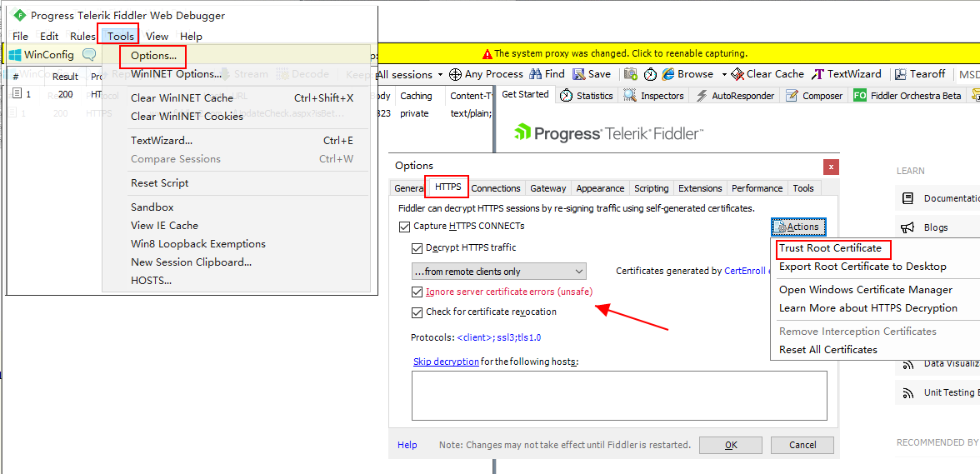Click the AutoResponder lightning bolt icon
Viewport: 980px width, 474px height.
tap(702, 96)
